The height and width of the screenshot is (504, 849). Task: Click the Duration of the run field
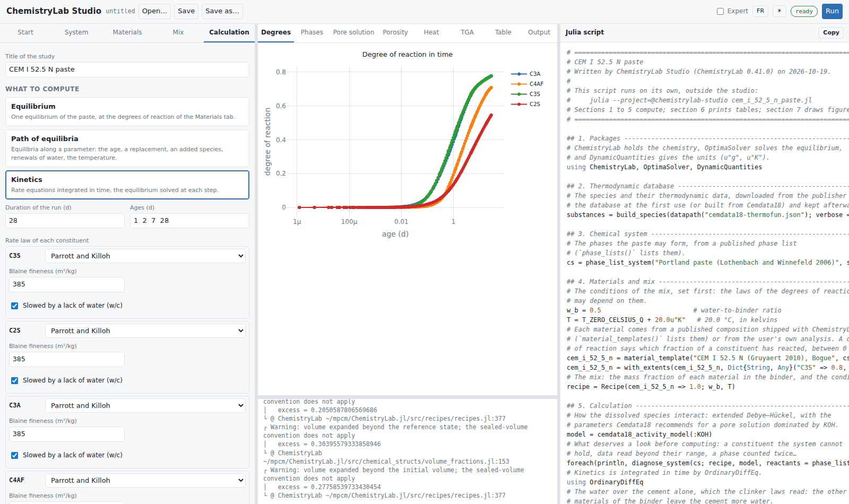65,221
